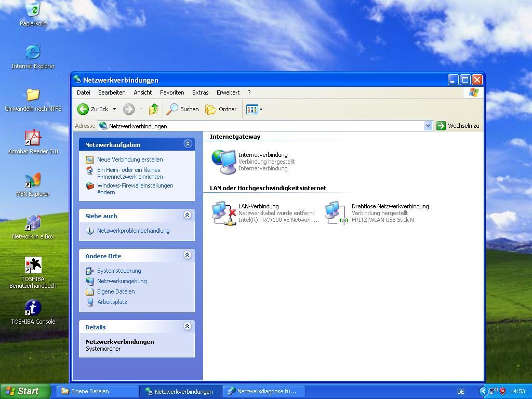Go to Netzwerkumgebung
Image resolution: width=532 pixels, height=399 pixels.
point(122,281)
